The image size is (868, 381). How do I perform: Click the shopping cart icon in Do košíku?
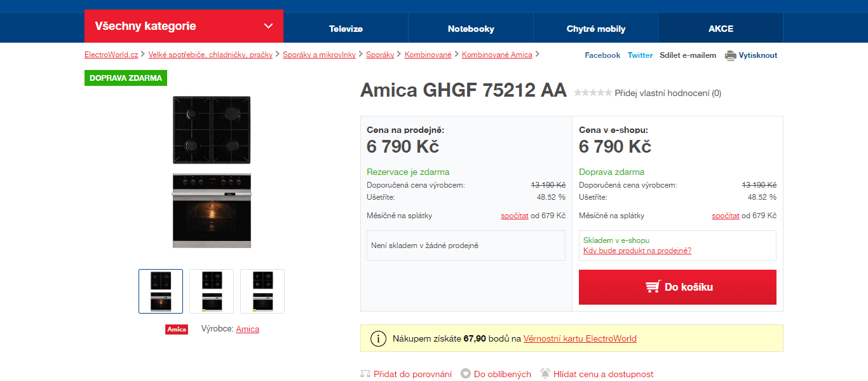click(653, 287)
